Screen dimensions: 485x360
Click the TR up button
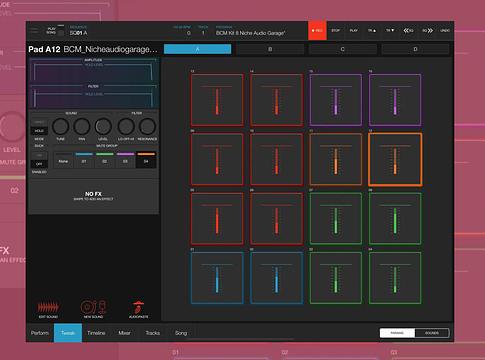[372, 30]
